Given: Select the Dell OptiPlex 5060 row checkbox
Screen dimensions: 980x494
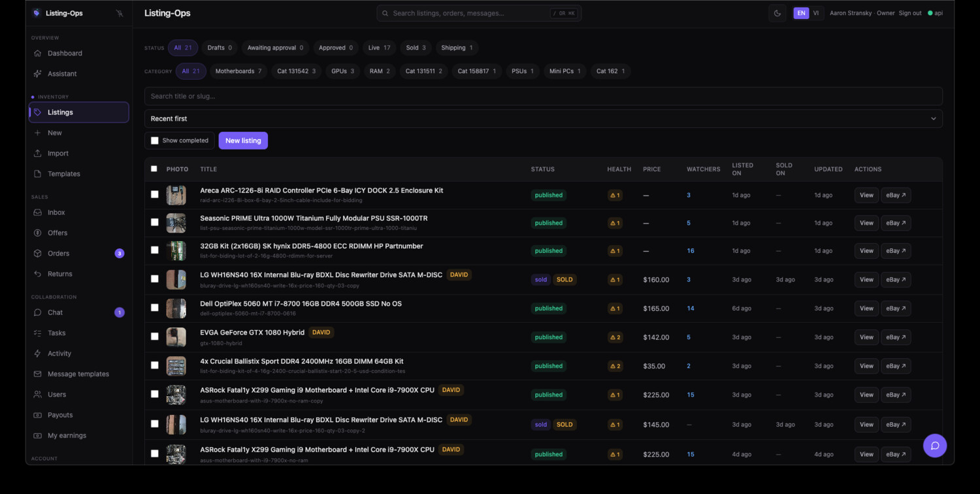Looking at the screenshot, I should (155, 308).
